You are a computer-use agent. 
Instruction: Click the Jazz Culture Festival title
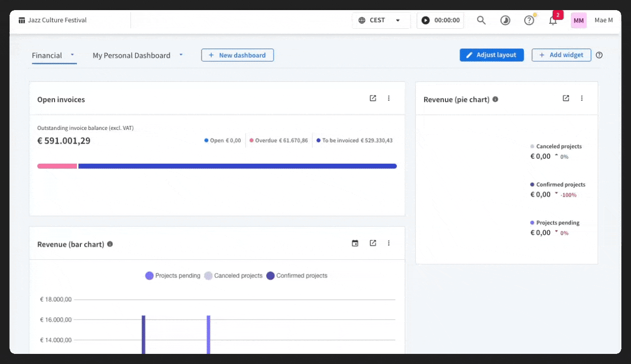(57, 20)
